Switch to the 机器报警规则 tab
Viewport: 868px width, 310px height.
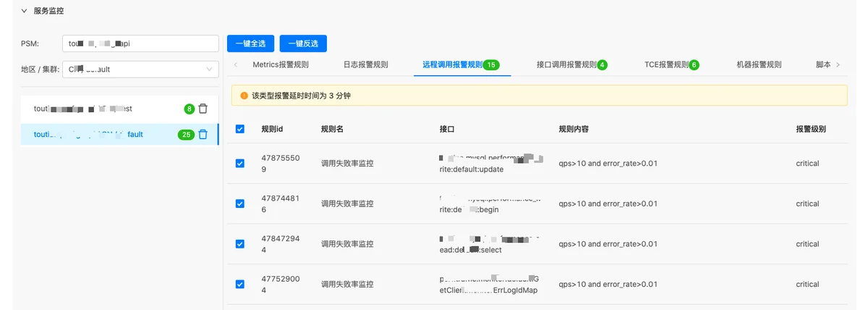point(759,64)
